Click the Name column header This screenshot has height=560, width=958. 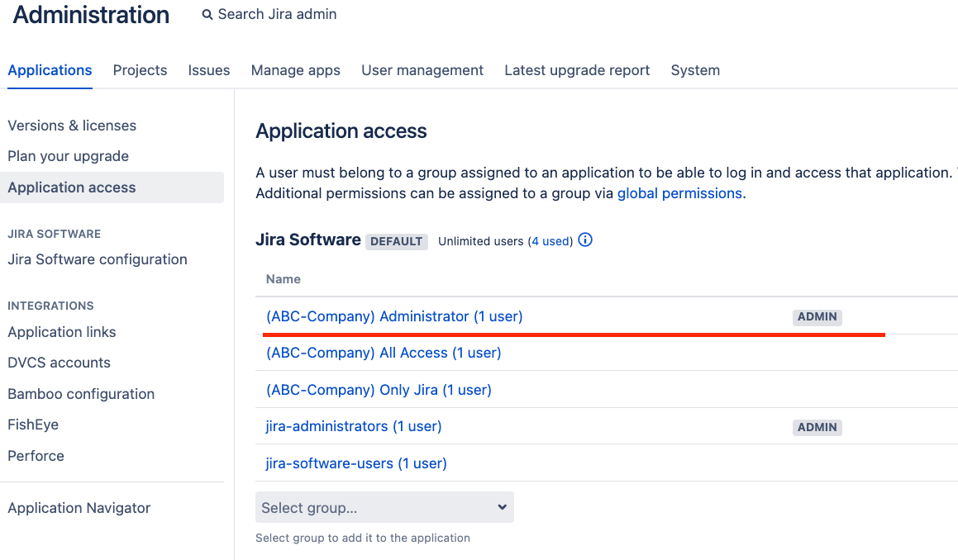tap(284, 279)
